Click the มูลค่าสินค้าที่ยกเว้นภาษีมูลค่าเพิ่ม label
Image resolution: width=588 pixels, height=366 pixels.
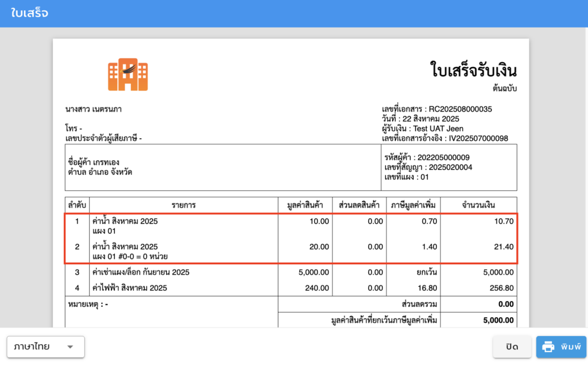(x=384, y=320)
